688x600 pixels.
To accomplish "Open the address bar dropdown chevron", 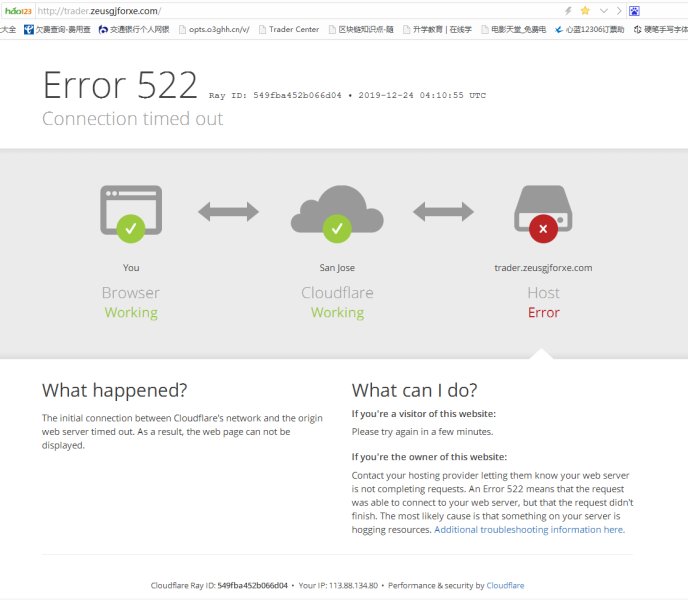I will (x=603, y=11).
